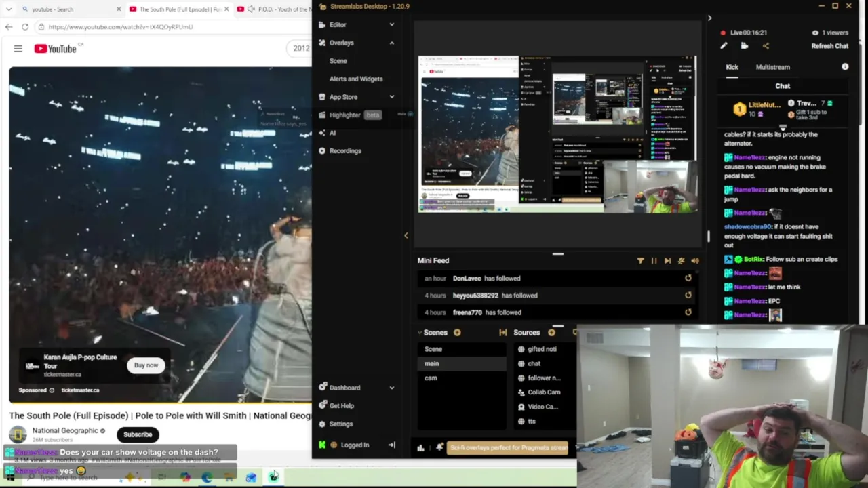Pause the Mini Feed alert queue
868x488 pixels.
point(654,260)
